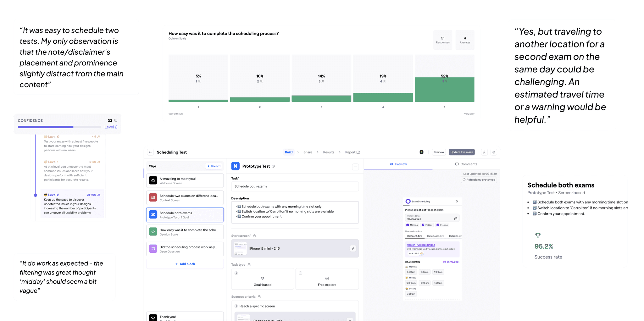Screen dimensions: 644x321
Task: Select the Free explore radio button
Action: [x=301, y=273]
